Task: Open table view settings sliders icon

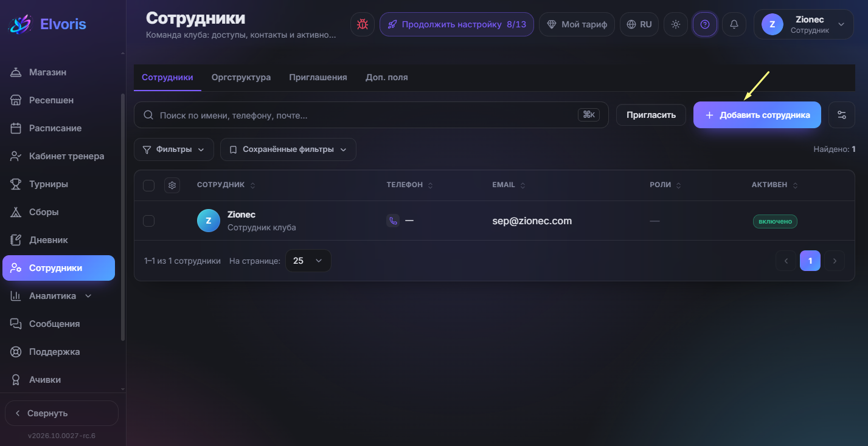Action: pyautogui.click(x=842, y=115)
